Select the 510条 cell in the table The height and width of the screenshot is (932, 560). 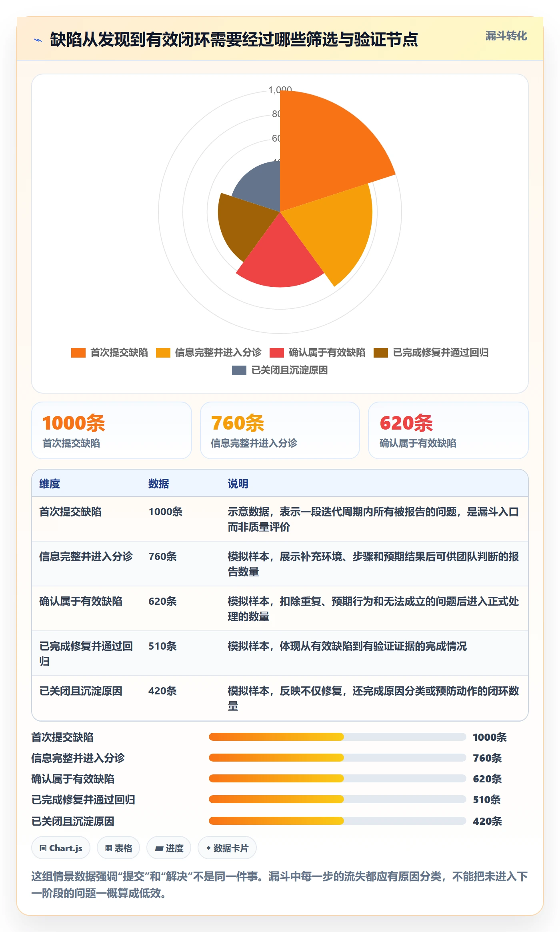[162, 646]
